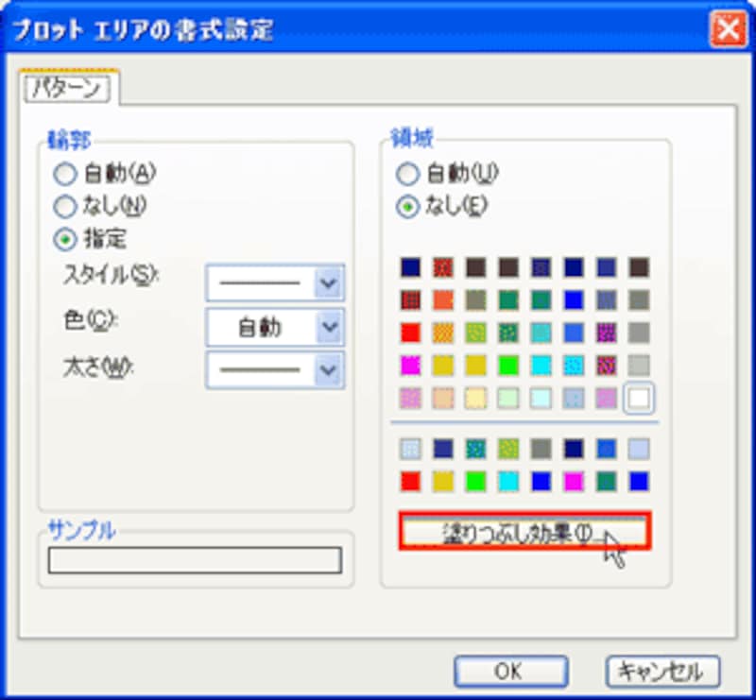This screenshot has height=700, width=756.
Task: Choose the red swatch in the upper palette
Action: [410, 333]
